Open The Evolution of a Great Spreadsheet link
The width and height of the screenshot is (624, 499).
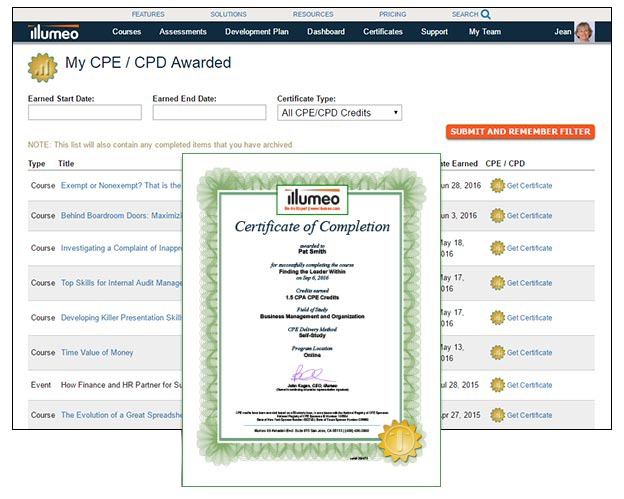pyautogui.click(x=121, y=415)
